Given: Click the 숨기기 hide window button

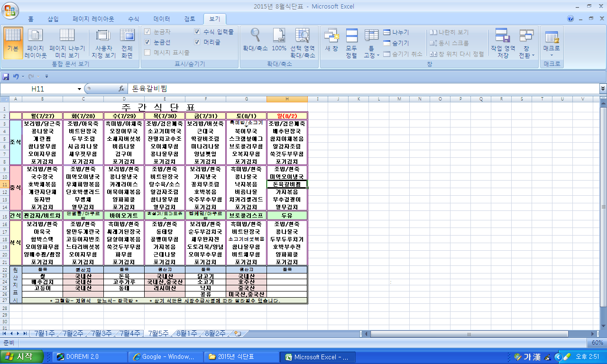Looking at the screenshot, I should [x=396, y=43].
